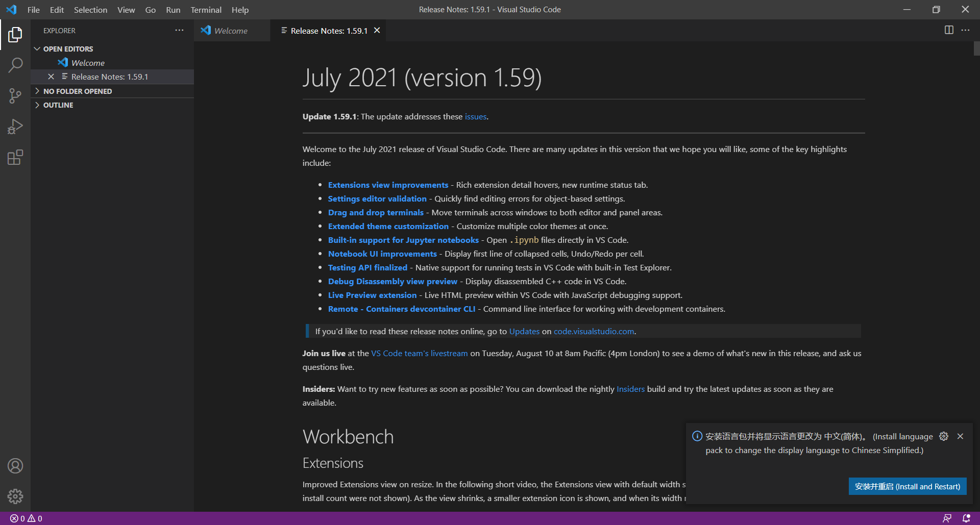
Task: Open the Accounts icon in activity bar
Action: point(15,466)
